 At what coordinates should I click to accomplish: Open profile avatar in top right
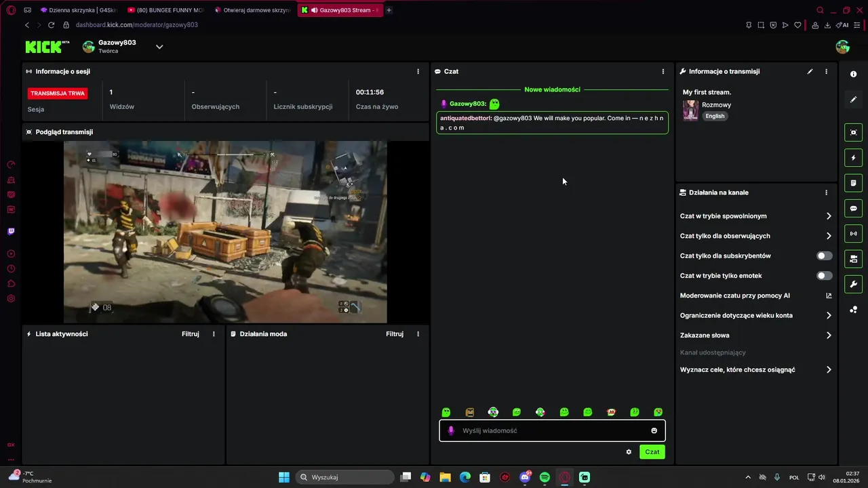point(843,47)
